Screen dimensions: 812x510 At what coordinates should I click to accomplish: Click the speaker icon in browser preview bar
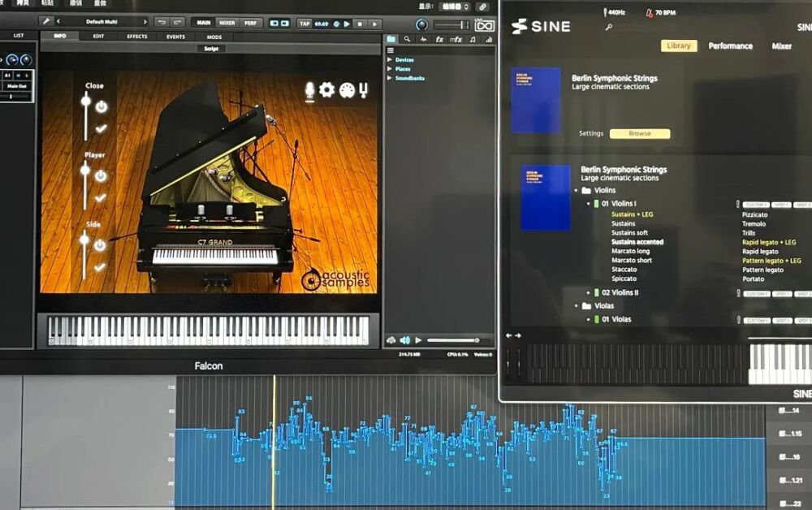click(x=404, y=340)
